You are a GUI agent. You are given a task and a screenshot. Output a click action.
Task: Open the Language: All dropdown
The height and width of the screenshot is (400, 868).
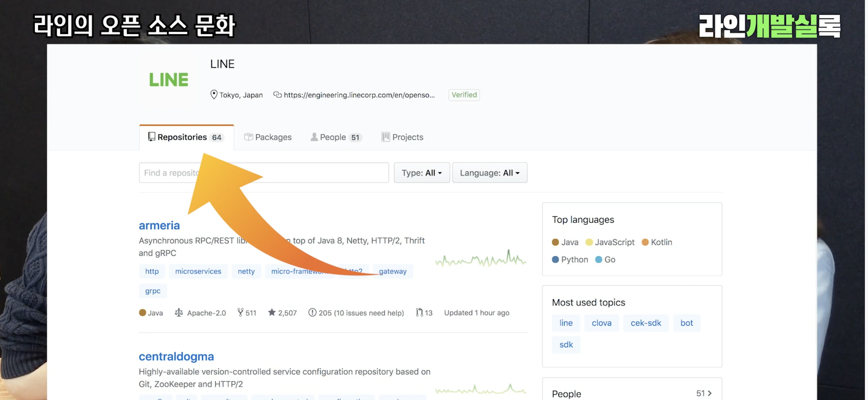(490, 173)
